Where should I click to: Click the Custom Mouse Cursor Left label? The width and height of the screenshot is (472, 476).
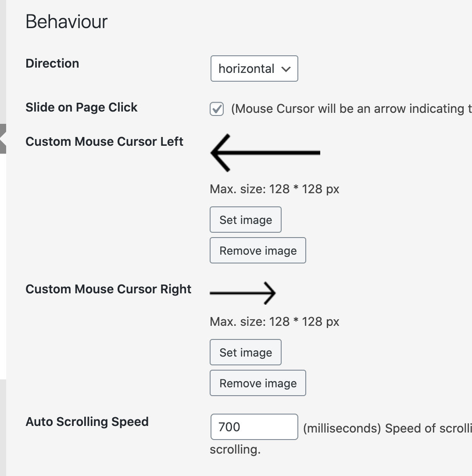click(104, 141)
